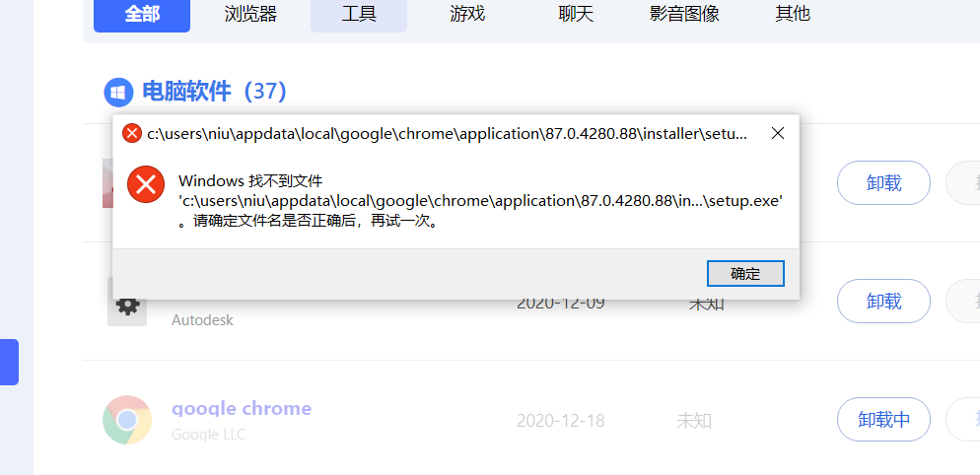Click the 确定 button in error dialog
The image size is (980, 475).
pos(745,274)
